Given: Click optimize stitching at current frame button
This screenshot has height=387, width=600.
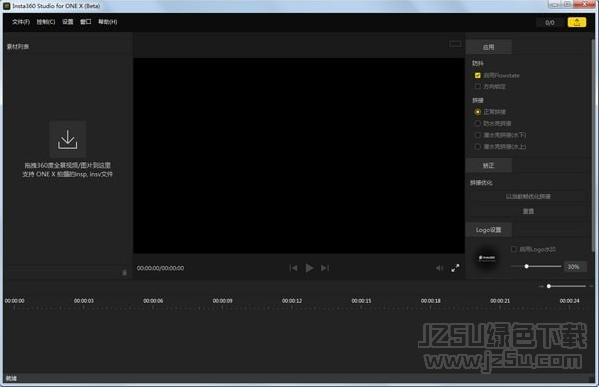Looking at the screenshot, I should [528, 196].
